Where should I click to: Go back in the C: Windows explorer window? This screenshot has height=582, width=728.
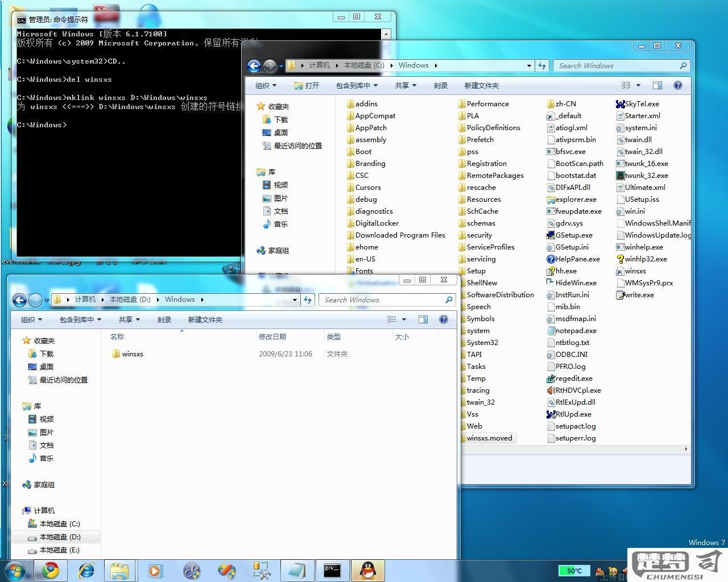click(254, 66)
